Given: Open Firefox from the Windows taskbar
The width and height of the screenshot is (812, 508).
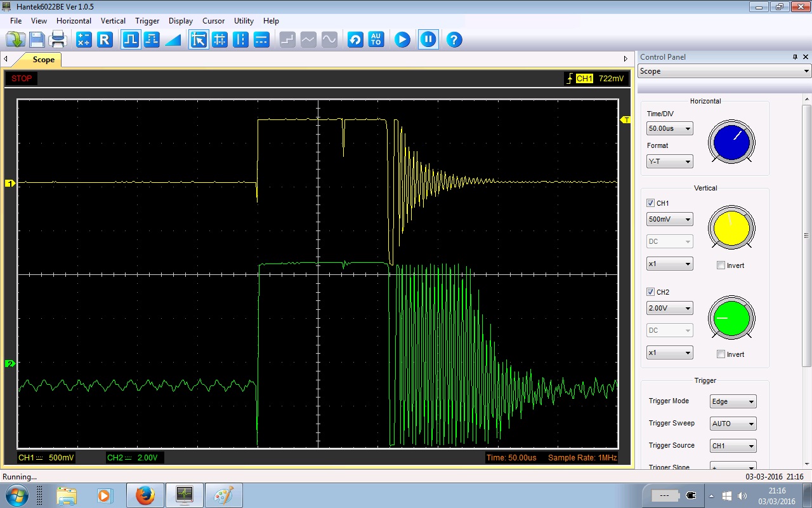Looking at the screenshot, I should pyautogui.click(x=145, y=495).
